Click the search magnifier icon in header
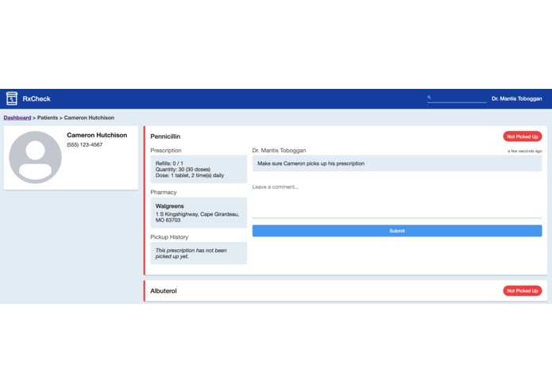 [429, 97]
